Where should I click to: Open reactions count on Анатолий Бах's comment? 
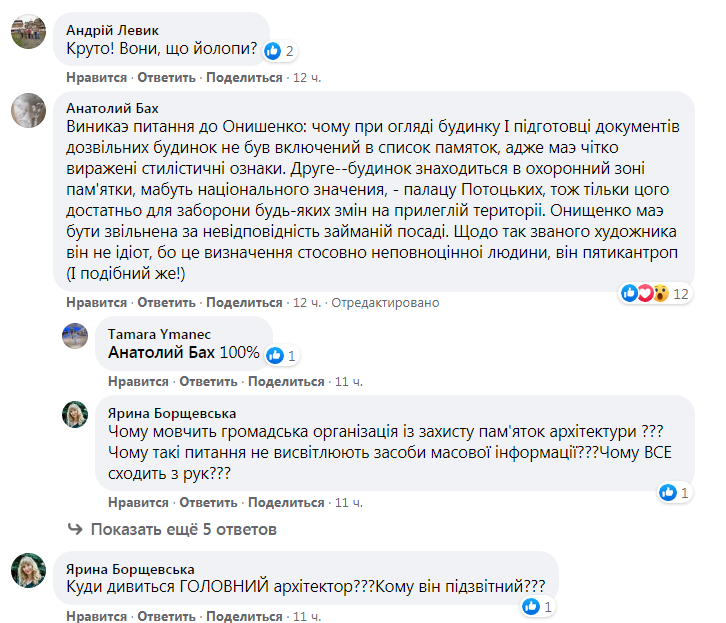[653, 293]
